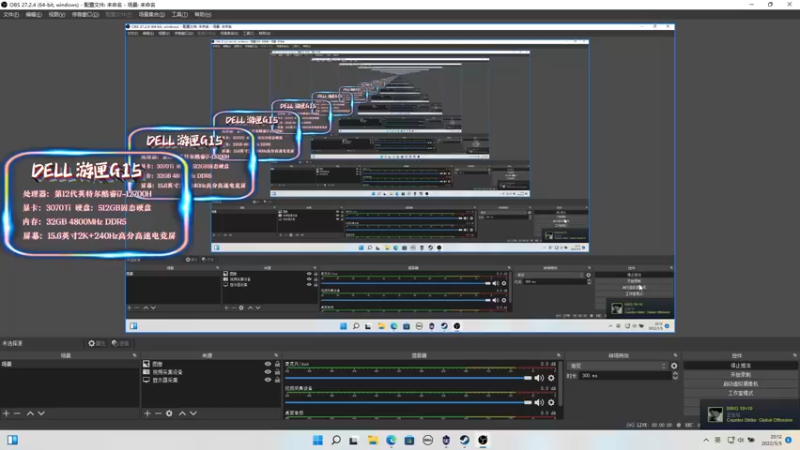Add a new scene with the plus icon
Viewport: 800px width, 450px height.
pos(6,413)
